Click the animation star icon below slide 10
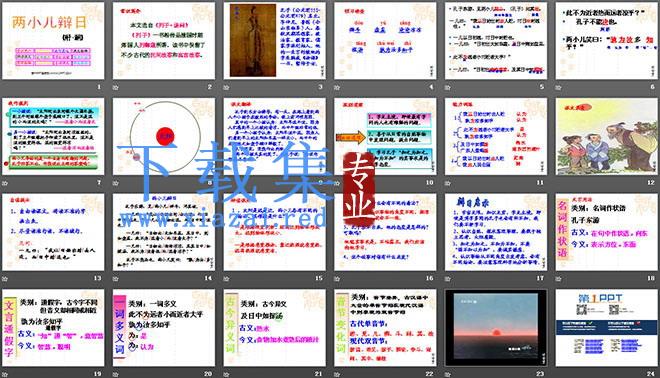This screenshot has width=660, height=378. click(x=337, y=183)
